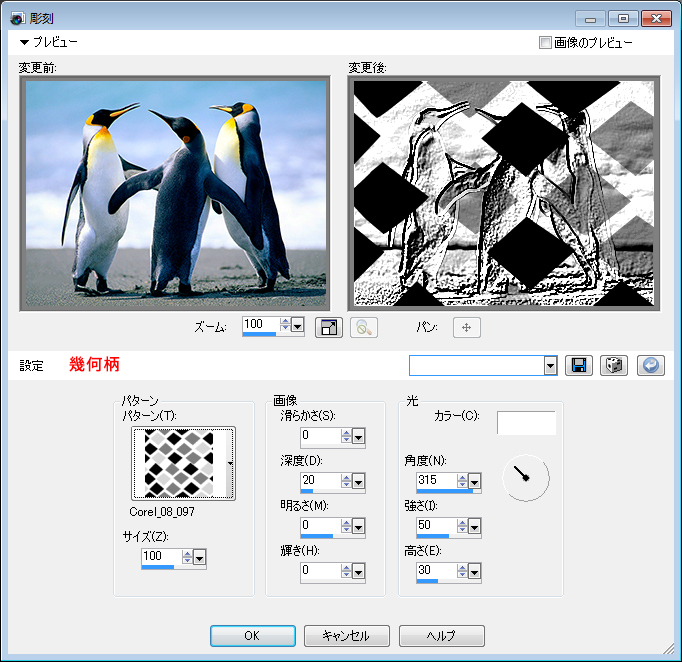
Task: Open the preset name dropdown in 設定 row
Action: [x=550, y=366]
